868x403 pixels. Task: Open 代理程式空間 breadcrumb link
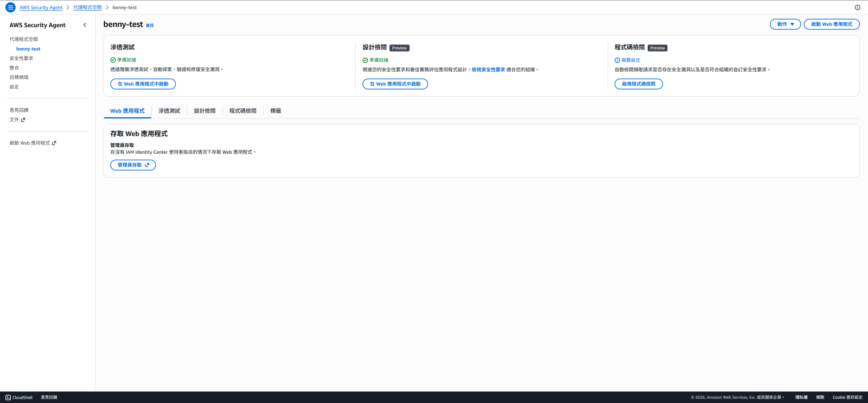(87, 8)
